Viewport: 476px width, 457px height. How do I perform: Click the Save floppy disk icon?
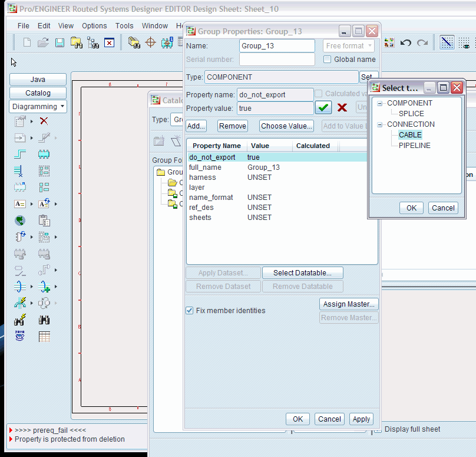point(59,42)
